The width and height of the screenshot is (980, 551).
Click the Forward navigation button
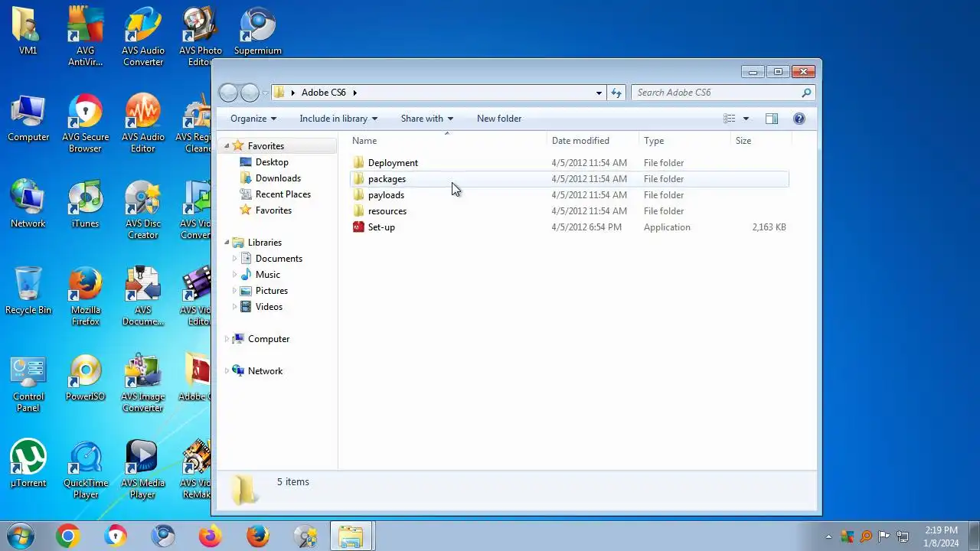(250, 93)
